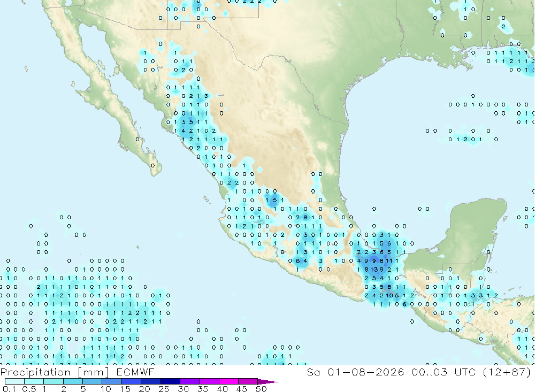Click the 20–25 mm legend color swatch
535x392 pixels.
tap(150, 381)
